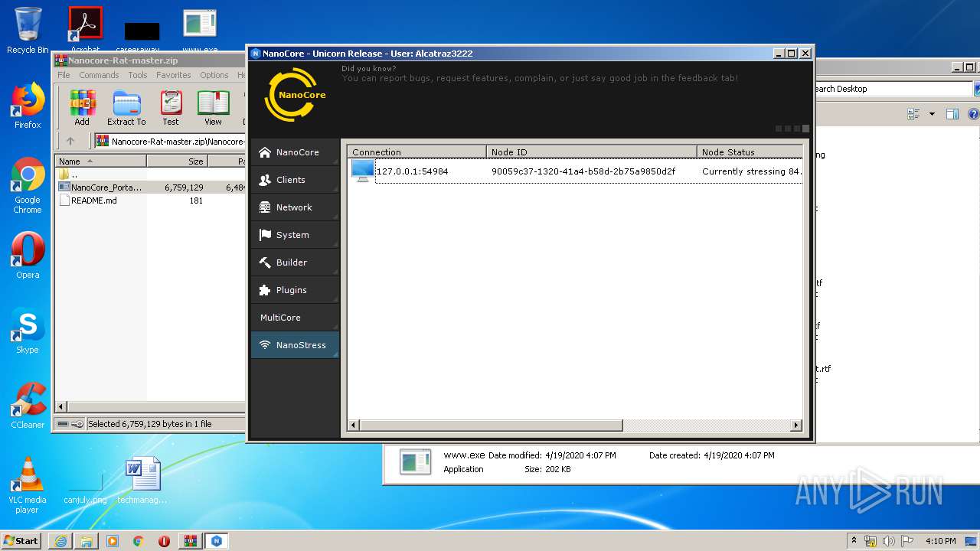Open the Windows Start menu
Viewport: 980px width, 551px height.
(x=21, y=541)
